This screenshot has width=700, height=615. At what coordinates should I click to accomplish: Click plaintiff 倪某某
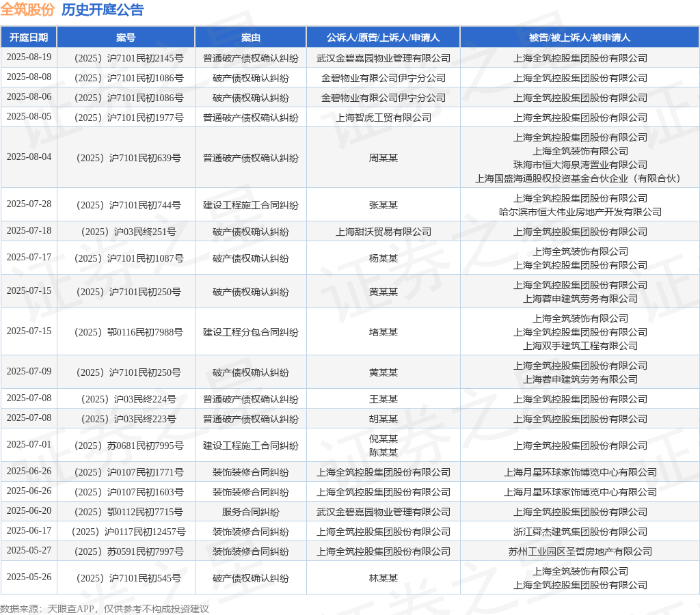[x=383, y=439]
